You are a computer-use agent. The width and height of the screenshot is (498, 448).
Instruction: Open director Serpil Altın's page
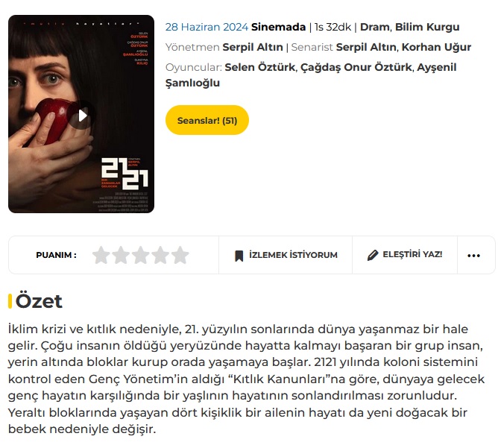coord(253,47)
